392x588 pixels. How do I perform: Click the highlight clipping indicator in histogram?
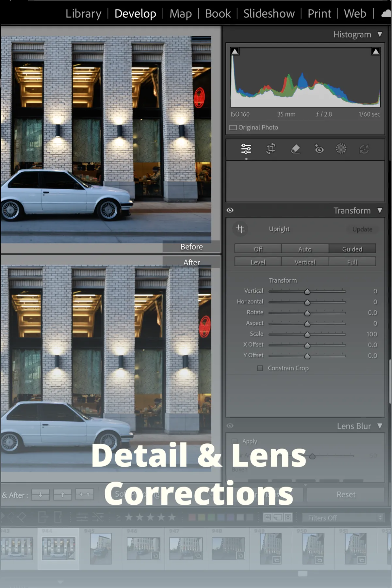376,51
